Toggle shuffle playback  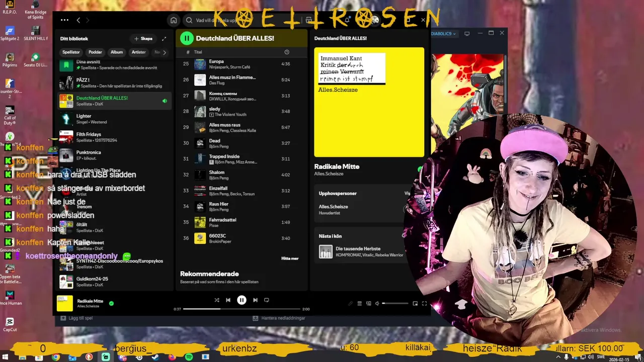click(217, 300)
